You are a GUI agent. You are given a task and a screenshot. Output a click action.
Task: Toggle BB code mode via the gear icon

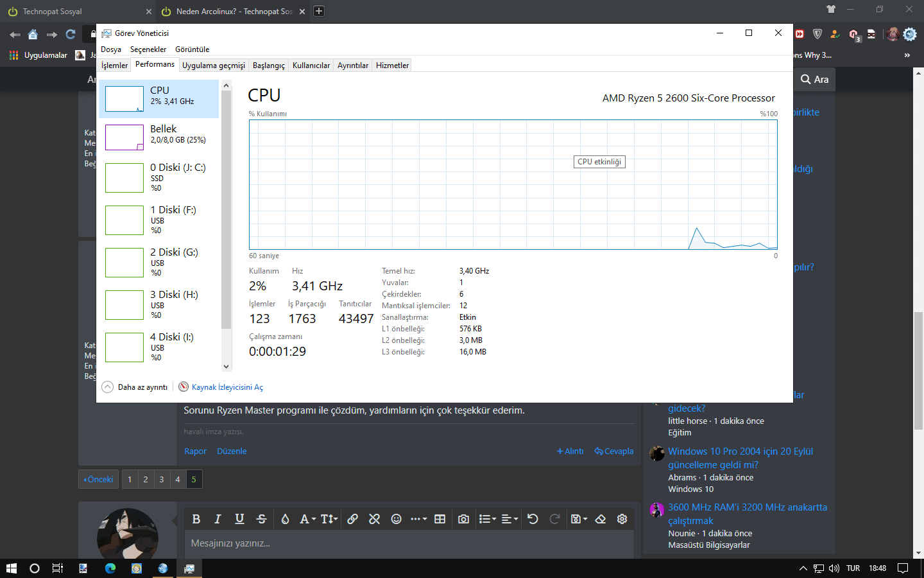(x=622, y=519)
